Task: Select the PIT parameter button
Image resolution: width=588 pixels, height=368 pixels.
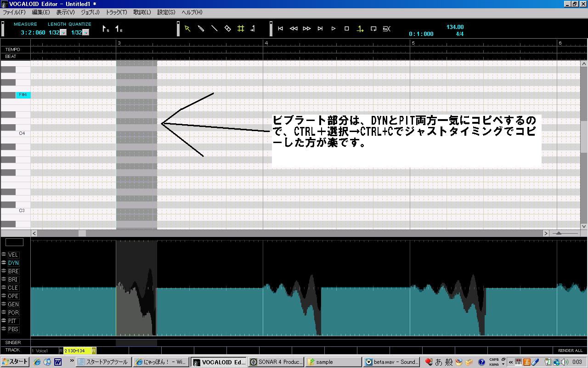Action: (x=13, y=321)
